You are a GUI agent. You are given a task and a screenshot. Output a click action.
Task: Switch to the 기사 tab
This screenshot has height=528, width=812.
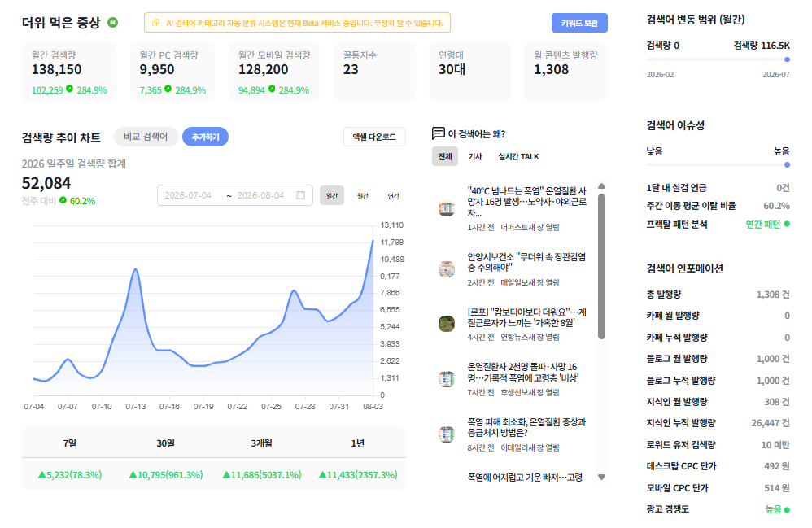(x=475, y=156)
